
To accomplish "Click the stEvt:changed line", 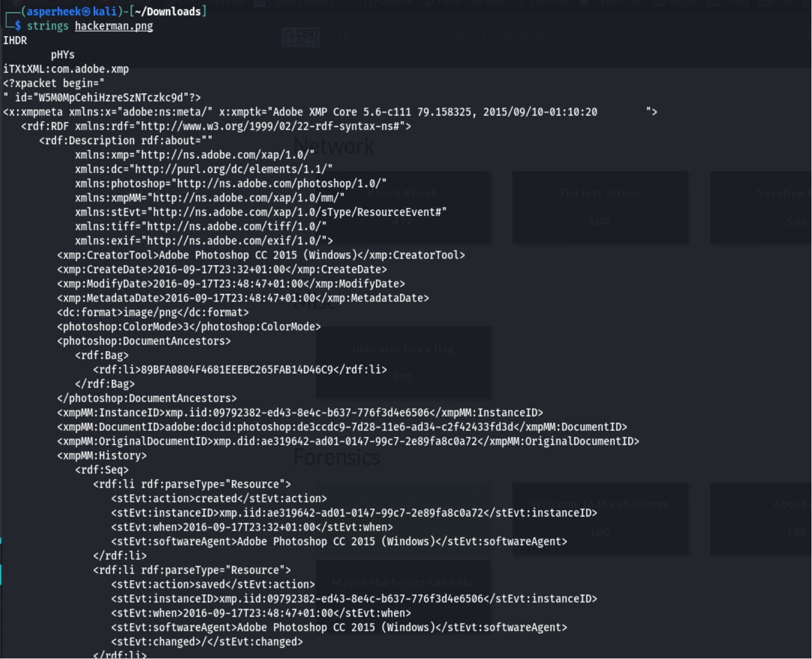I will coord(207,642).
